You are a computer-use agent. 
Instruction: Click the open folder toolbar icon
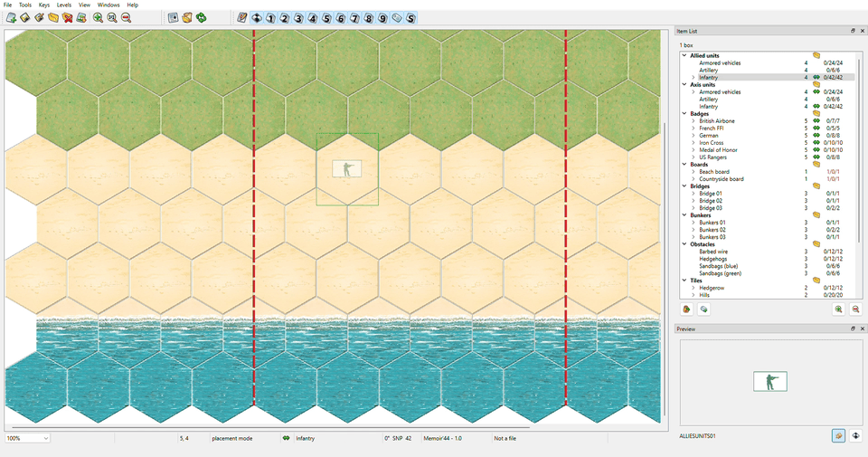point(53,18)
